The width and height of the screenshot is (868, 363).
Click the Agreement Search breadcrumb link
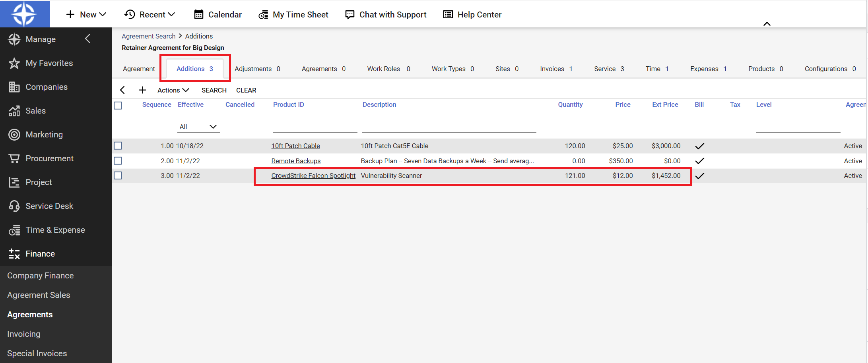pos(148,36)
